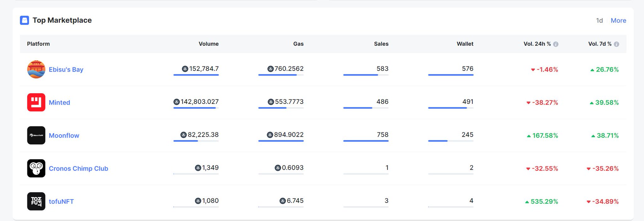Image resolution: width=644 pixels, height=221 pixels.
Task: Click up arrow beside 167.58%
Action: pos(529,136)
